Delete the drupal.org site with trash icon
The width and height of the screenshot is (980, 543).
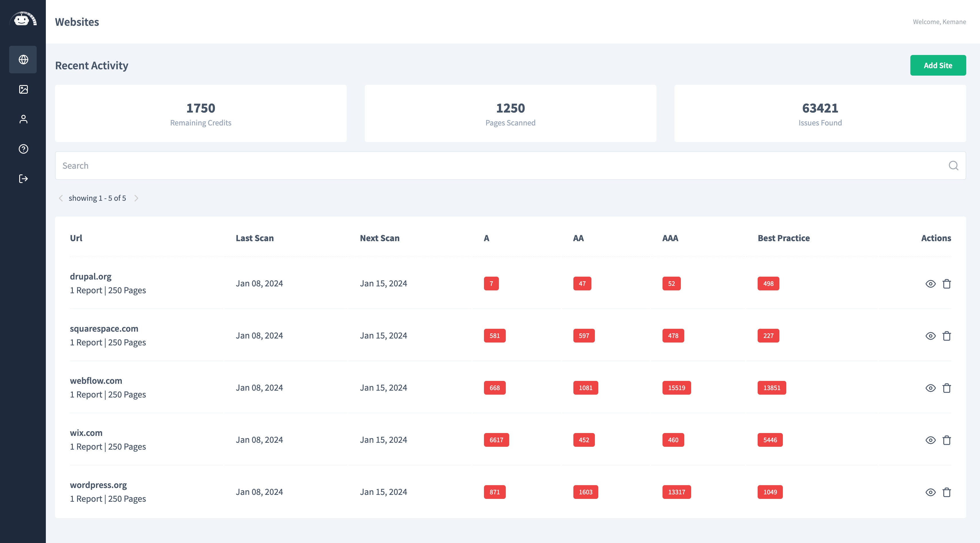[946, 284]
